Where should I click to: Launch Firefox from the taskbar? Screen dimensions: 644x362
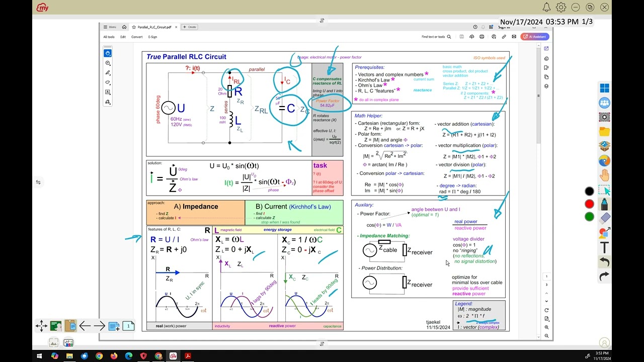point(114,356)
